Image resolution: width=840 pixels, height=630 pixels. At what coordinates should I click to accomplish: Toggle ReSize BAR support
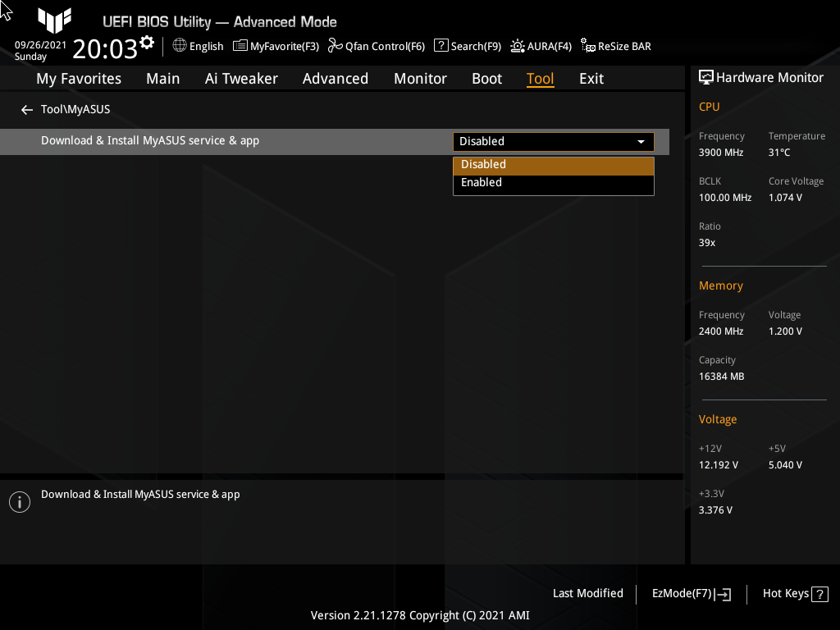coord(615,46)
